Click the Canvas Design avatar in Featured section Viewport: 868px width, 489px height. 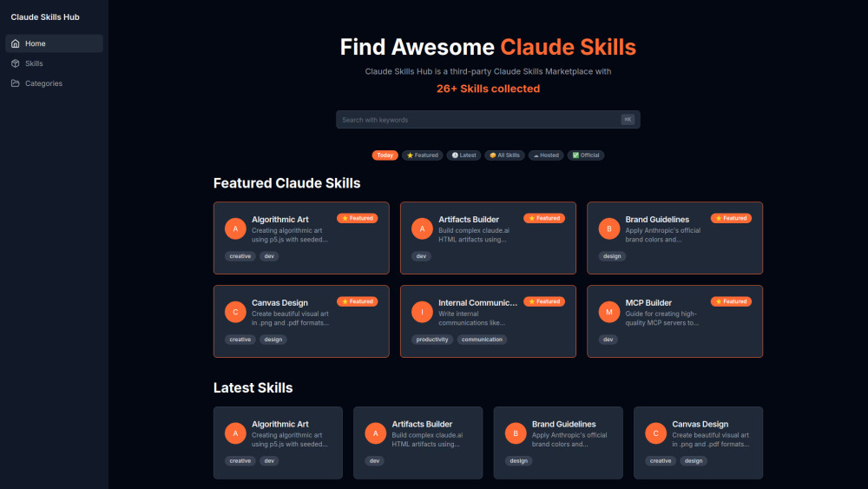(235, 312)
